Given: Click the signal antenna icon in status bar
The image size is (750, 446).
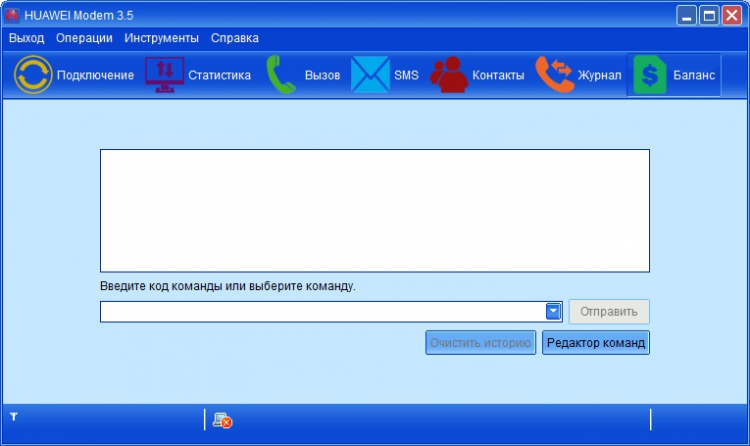Looking at the screenshot, I should click(14, 415).
